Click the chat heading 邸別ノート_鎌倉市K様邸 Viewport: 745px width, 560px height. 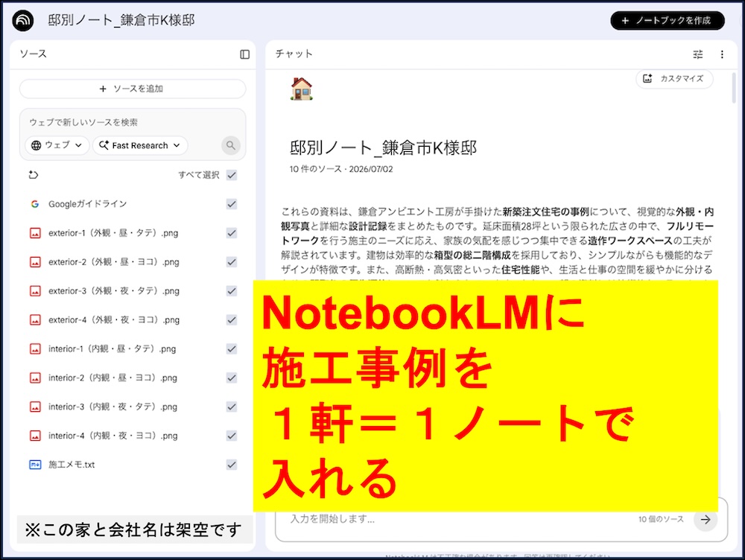click(x=383, y=147)
